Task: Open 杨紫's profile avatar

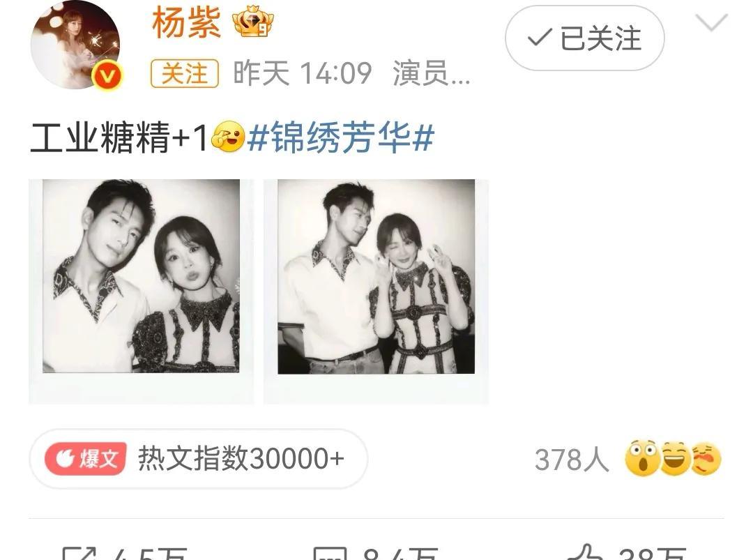Action: click(75, 45)
